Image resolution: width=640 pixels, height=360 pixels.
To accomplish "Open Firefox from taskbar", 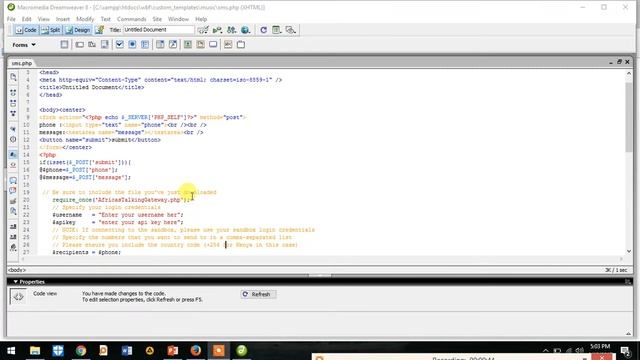I will (x=196, y=351).
